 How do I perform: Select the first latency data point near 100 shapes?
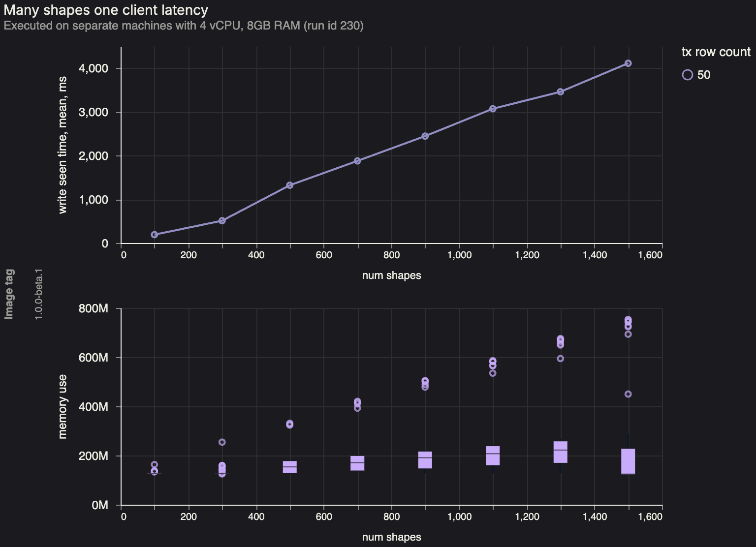pos(155,235)
